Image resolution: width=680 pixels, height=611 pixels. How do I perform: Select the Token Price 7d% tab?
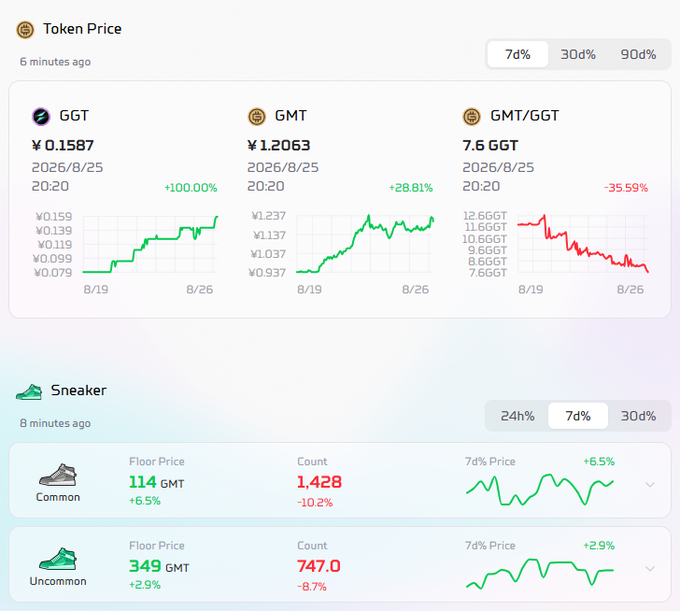pos(518,54)
